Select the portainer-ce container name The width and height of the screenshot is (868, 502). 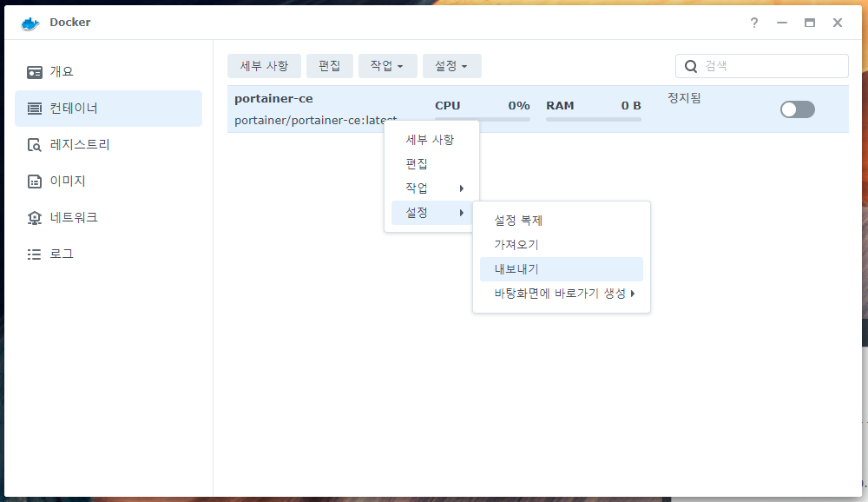(273, 99)
